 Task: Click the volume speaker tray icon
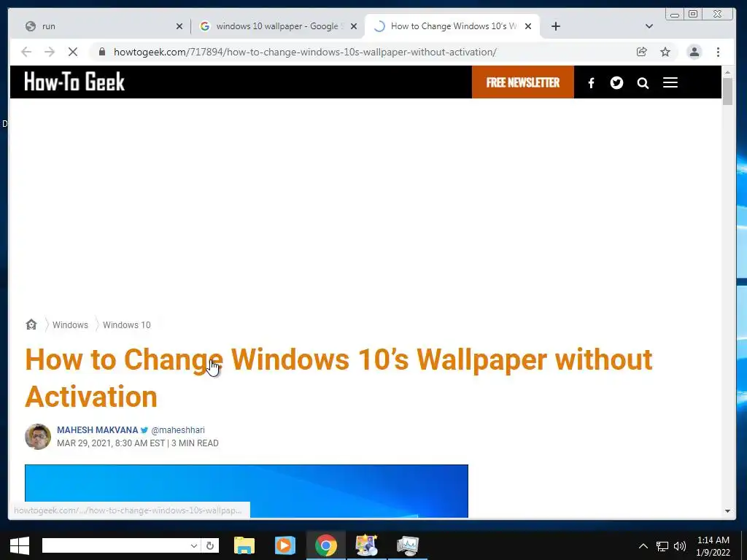click(x=680, y=546)
